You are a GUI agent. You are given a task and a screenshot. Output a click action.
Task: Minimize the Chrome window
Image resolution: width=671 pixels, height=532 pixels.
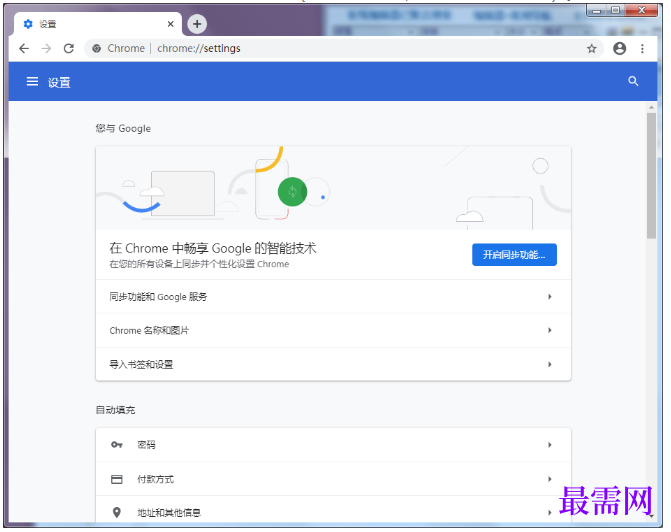596,10
